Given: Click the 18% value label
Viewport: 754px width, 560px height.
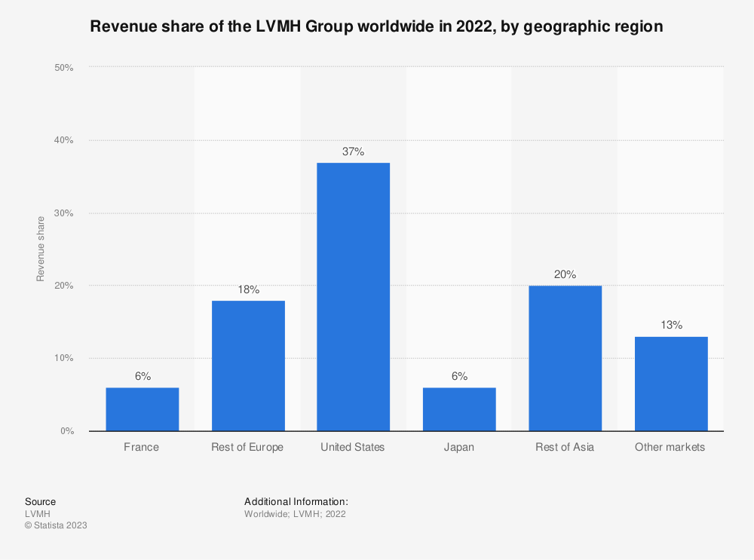Looking at the screenshot, I should pyautogui.click(x=249, y=289).
